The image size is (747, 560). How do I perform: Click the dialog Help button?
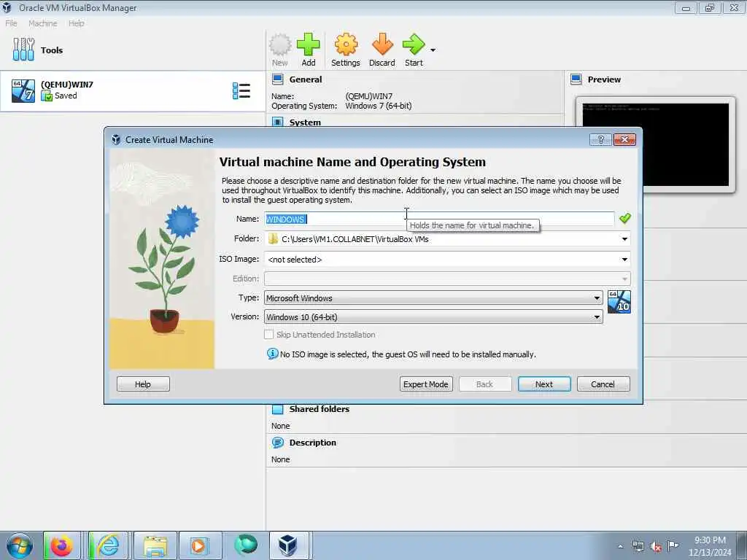pos(143,384)
